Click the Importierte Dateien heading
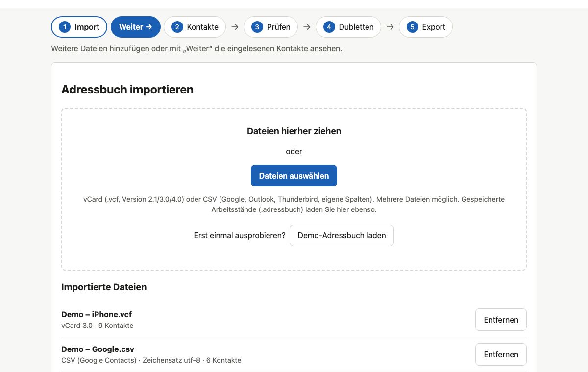The width and height of the screenshot is (588, 372). (x=104, y=287)
